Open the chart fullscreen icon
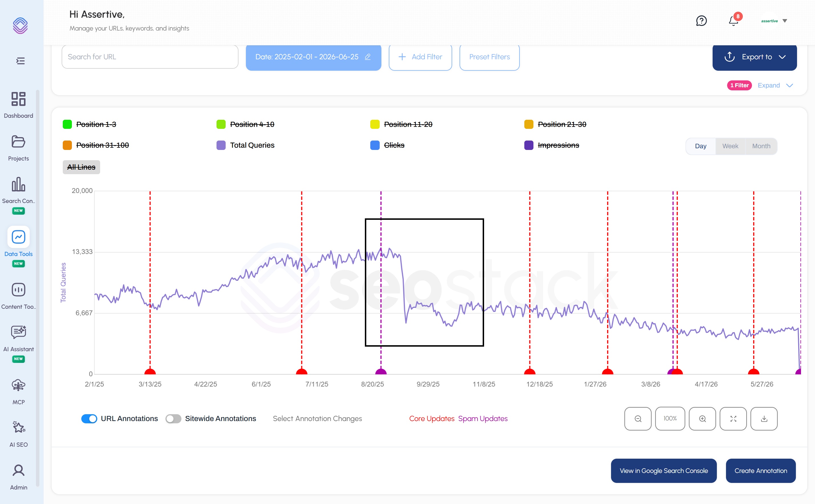Screen dimensions: 815x504 pos(733,419)
